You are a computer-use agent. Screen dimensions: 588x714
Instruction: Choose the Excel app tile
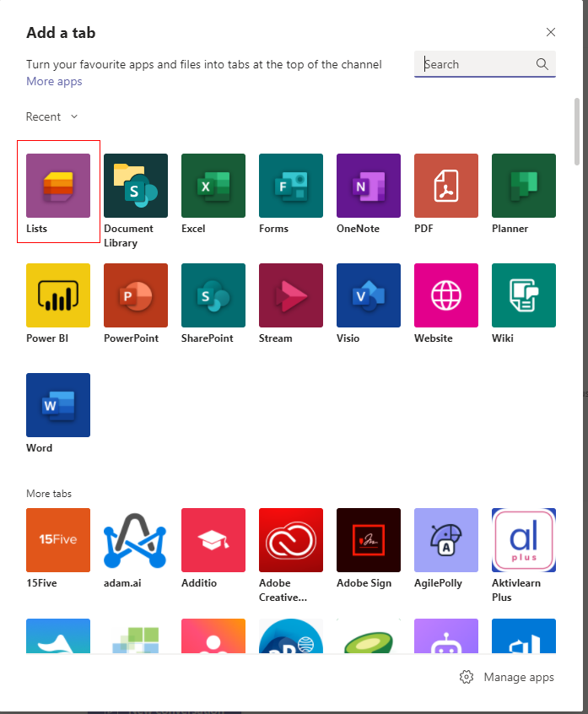point(213,186)
